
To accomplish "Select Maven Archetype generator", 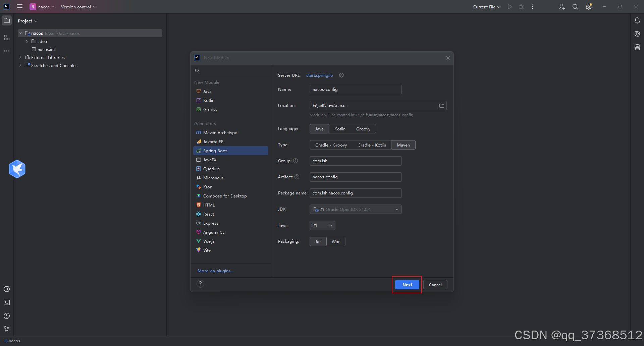I will coord(231,132).
